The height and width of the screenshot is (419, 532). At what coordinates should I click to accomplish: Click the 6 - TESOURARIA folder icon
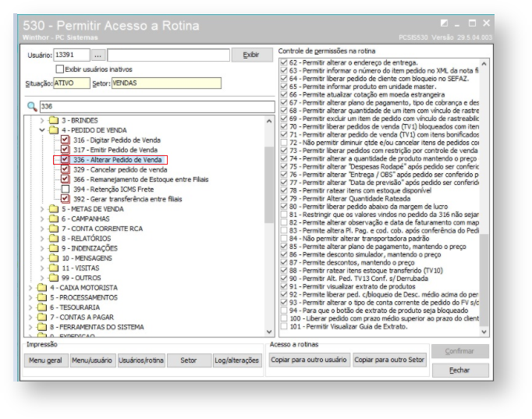tap(42, 307)
